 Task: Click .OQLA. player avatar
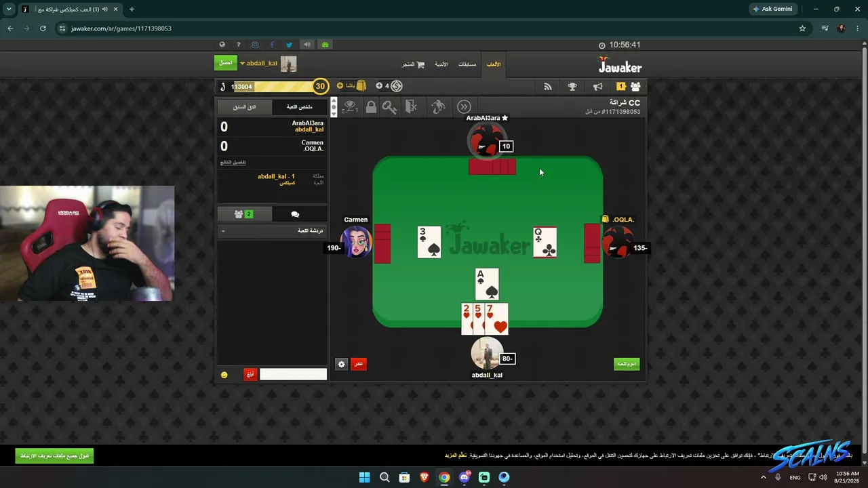click(617, 242)
